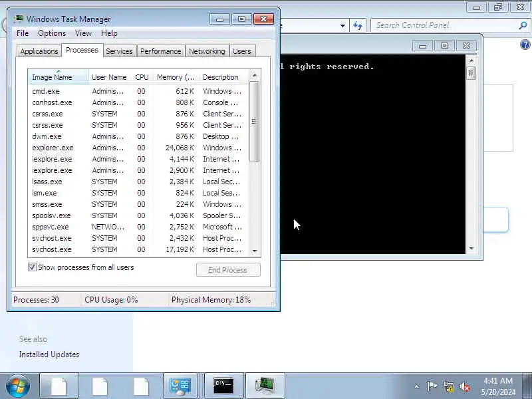Select the lsm.exe process row
Image resolution: width=532 pixels, height=399 pixels.
(138, 193)
